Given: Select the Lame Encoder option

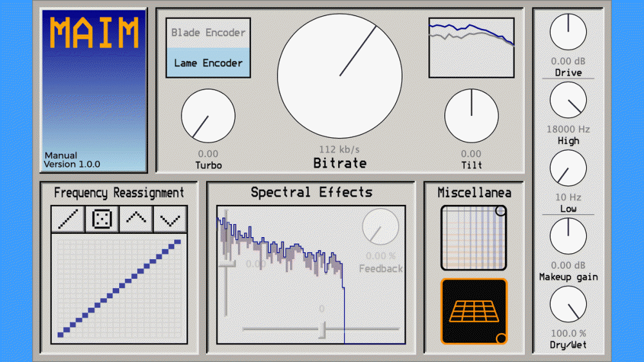Looking at the screenshot, I should (x=208, y=63).
